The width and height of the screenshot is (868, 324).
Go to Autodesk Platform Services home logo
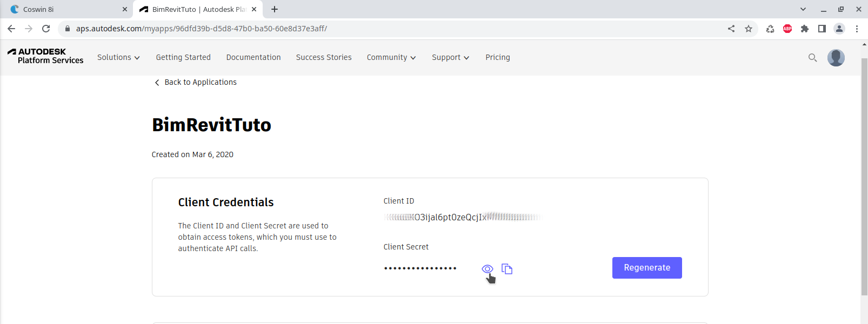45,56
